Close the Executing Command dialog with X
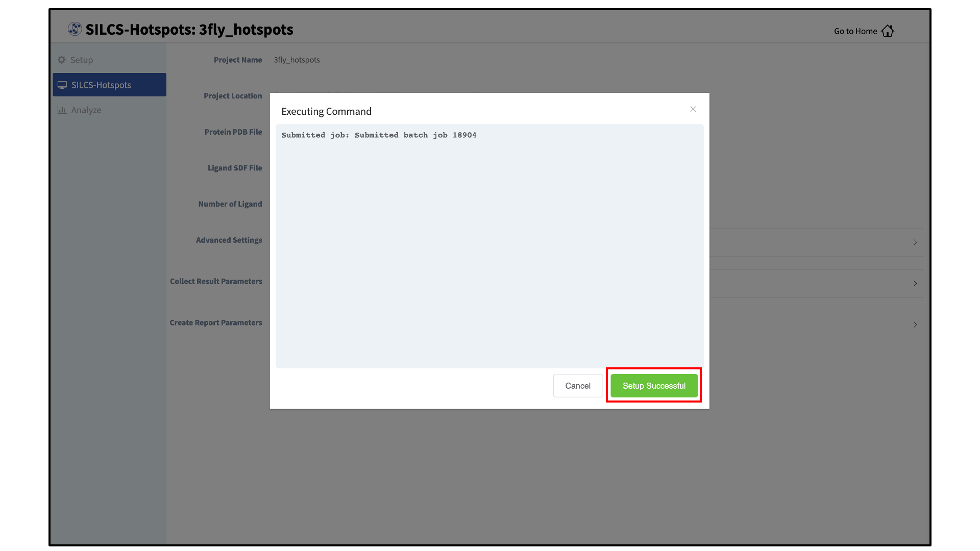Image resolution: width=980 pixels, height=551 pixels. [x=693, y=109]
